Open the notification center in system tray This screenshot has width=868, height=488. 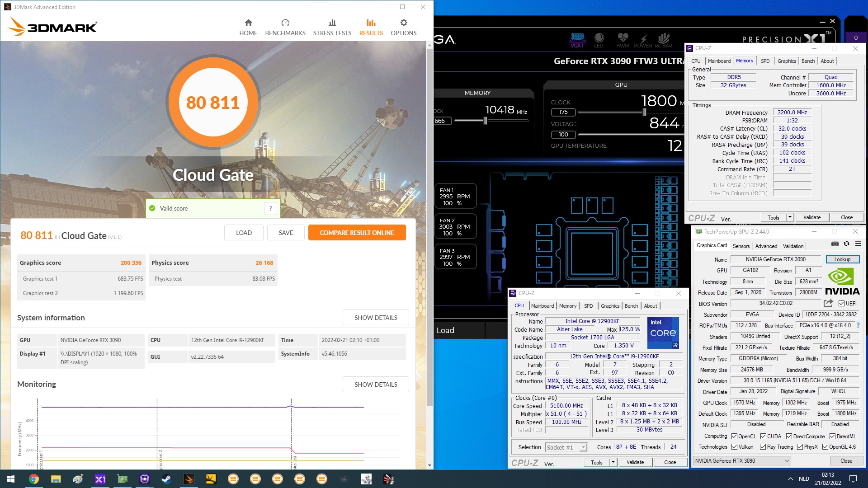(853, 479)
